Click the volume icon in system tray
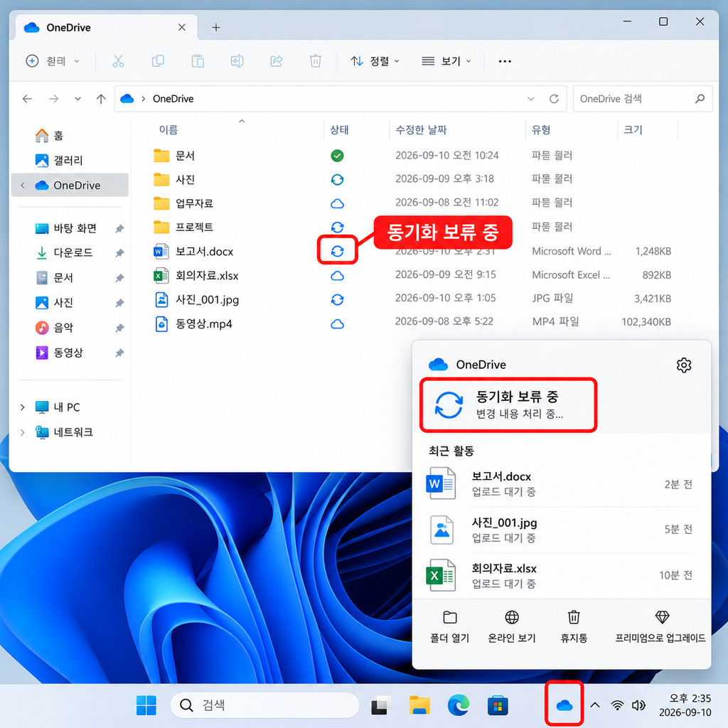 pyautogui.click(x=639, y=706)
